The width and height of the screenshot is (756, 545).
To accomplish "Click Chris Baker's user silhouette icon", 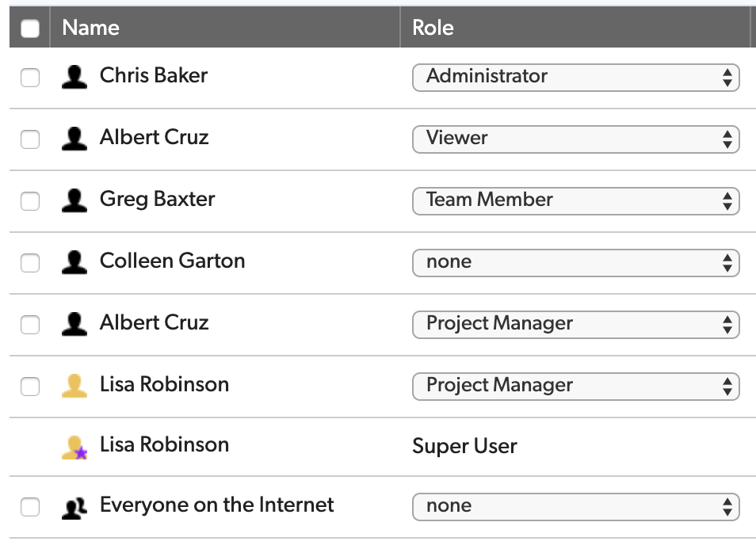I will point(74,77).
